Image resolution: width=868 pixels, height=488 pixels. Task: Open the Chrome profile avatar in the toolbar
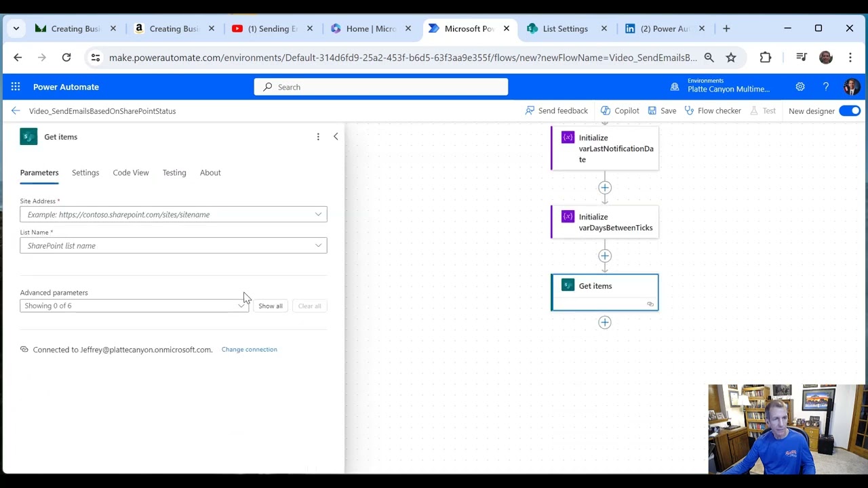826,58
